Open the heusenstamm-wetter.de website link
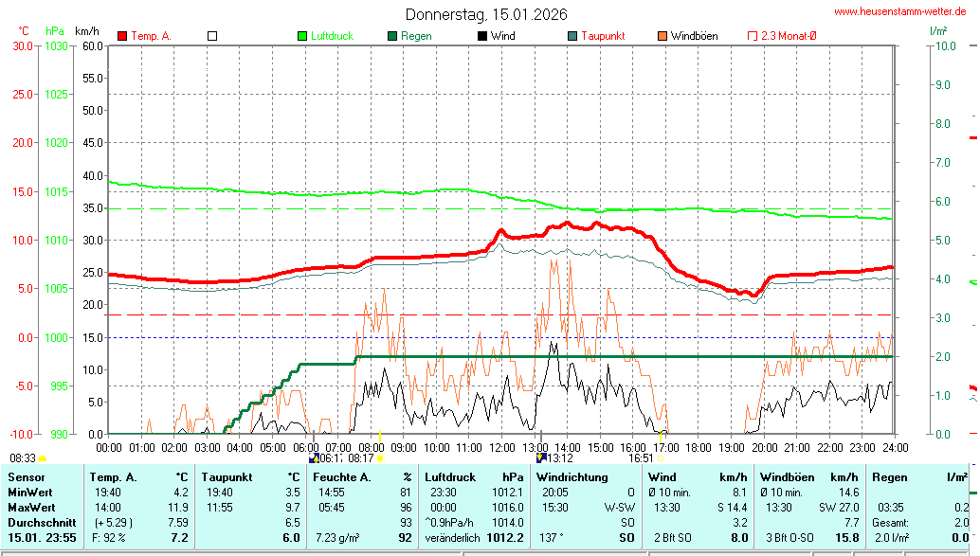The width and height of the screenshot is (980, 556). (899, 12)
